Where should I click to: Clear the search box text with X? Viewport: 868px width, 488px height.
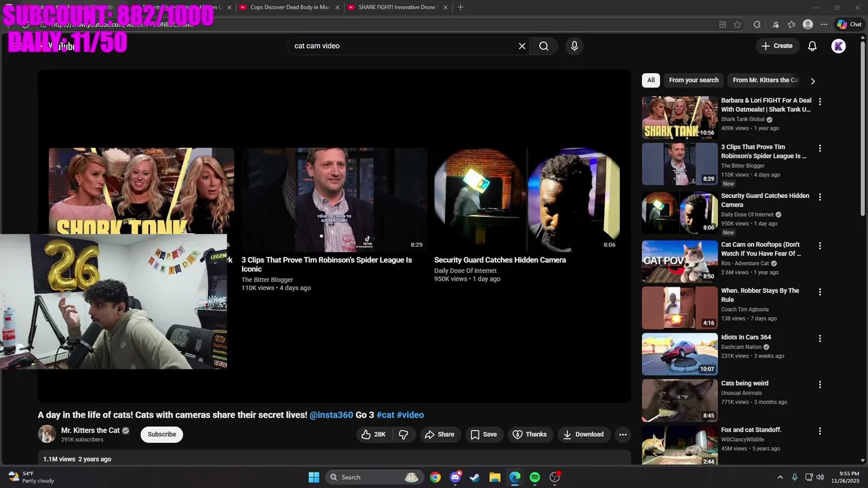[x=522, y=46]
